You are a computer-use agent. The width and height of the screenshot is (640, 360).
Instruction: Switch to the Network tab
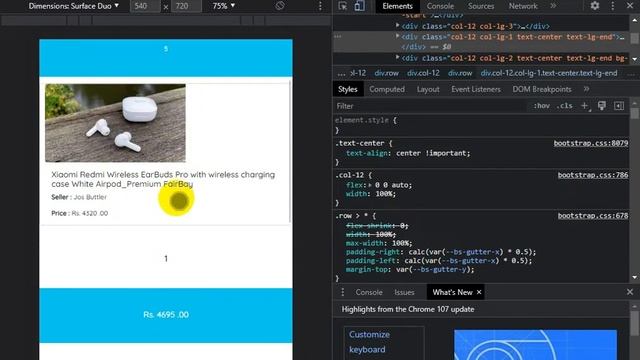[523, 6]
